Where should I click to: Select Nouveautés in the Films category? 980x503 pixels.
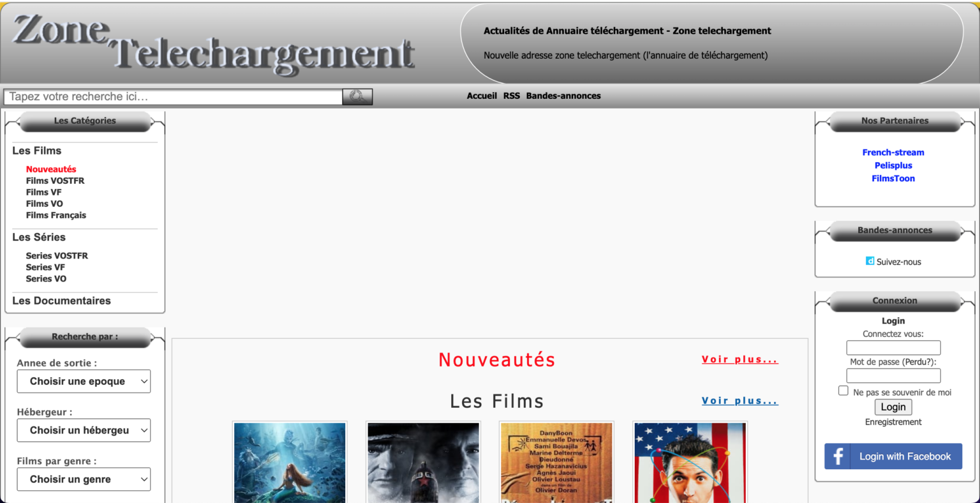(x=51, y=169)
